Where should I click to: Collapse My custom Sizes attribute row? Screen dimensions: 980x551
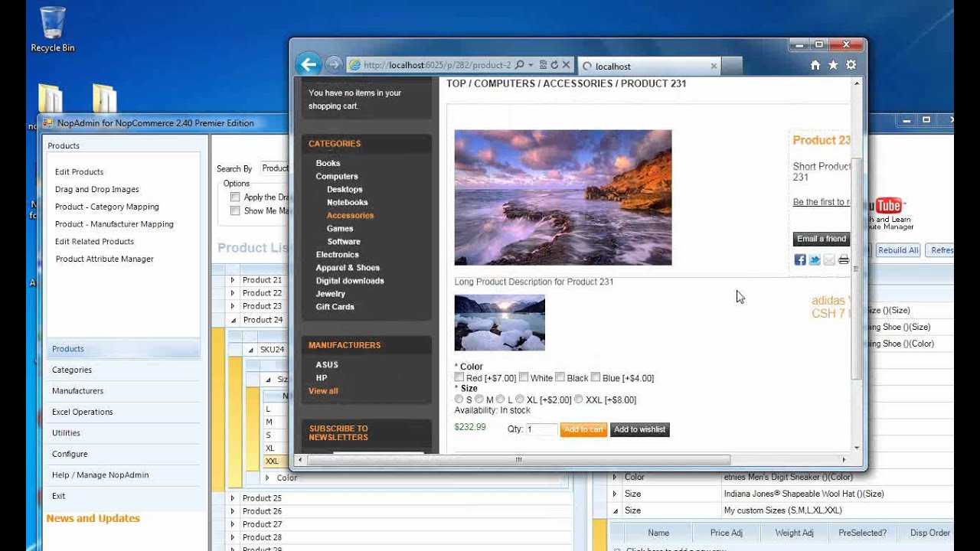615,510
